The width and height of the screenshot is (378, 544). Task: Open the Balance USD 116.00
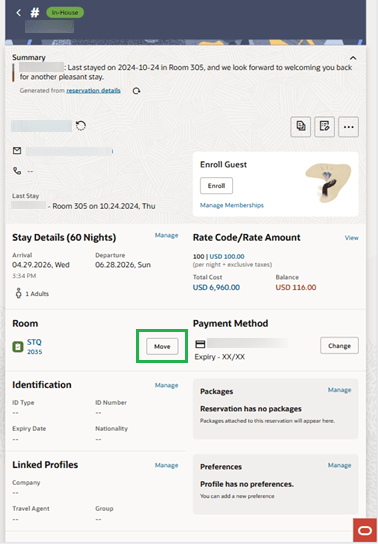click(x=296, y=288)
